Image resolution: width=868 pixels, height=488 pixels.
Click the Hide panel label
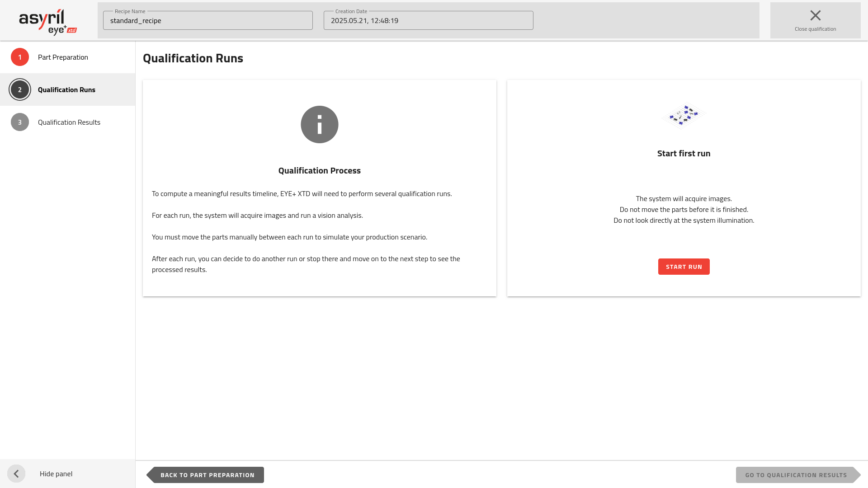click(x=56, y=474)
